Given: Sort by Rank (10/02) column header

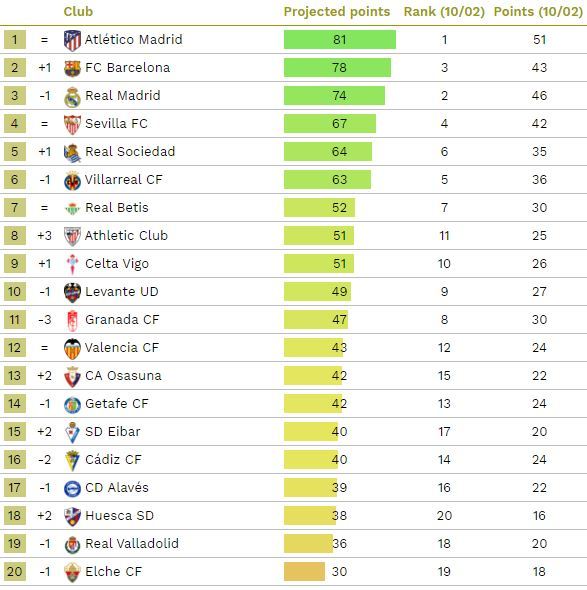Looking at the screenshot, I should pyautogui.click(x=444, y=12).
